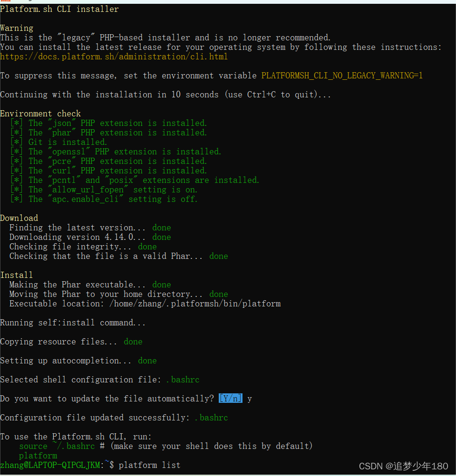Click the 'Warning' heading text
Viewport: 456px width, 476px height.
[x=17, y=28]
